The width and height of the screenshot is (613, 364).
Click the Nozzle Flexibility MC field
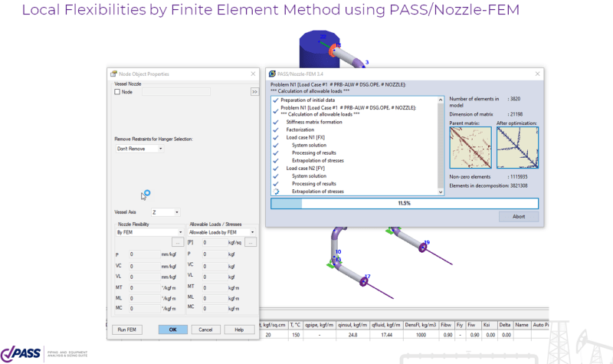144,309
